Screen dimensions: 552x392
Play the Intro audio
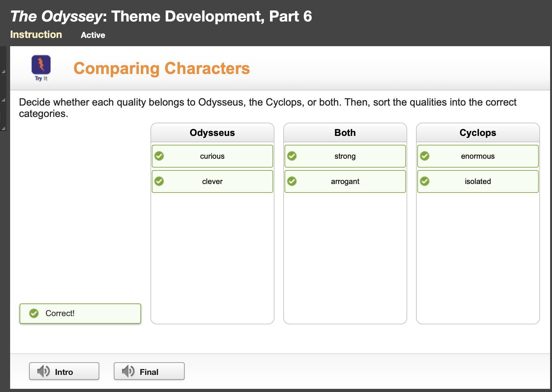(64, 371)
